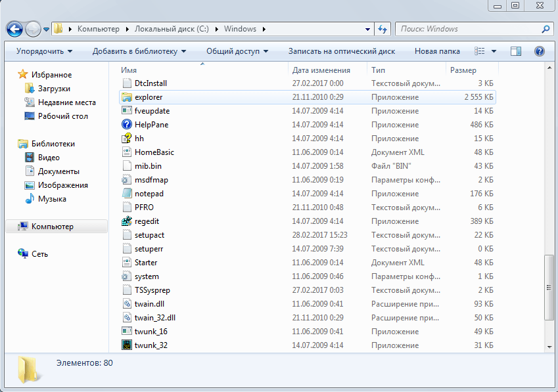Open the Документы library
The image size is (558, 392).
58,171
